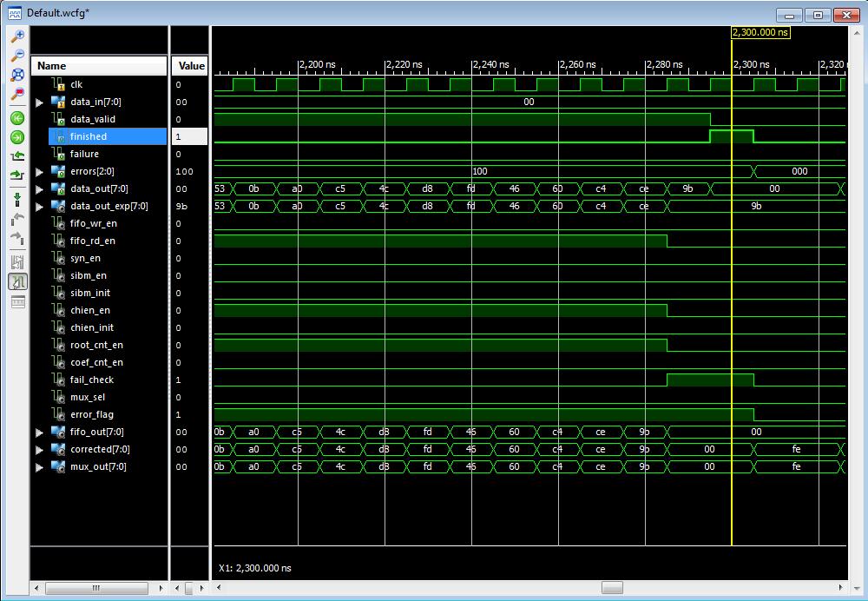This screenshot has height=601, width=868.
Task: Toggle the Snap to Transition tool
Action: [x=17, y=282]
